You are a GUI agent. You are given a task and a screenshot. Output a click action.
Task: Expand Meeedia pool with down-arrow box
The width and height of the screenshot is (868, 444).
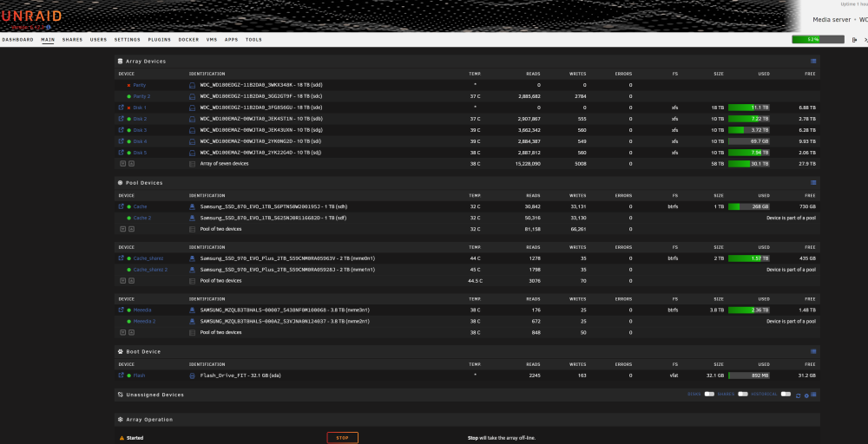(x=123, y=332)
